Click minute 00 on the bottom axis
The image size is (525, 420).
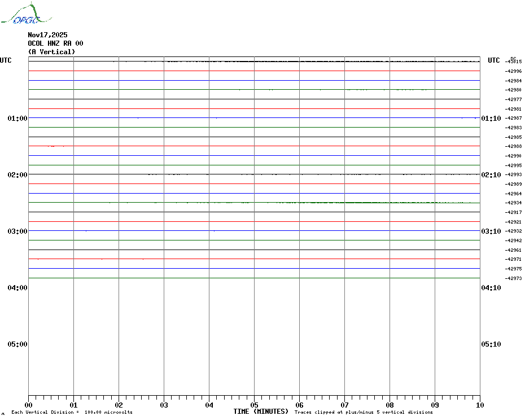click(29, 405)
